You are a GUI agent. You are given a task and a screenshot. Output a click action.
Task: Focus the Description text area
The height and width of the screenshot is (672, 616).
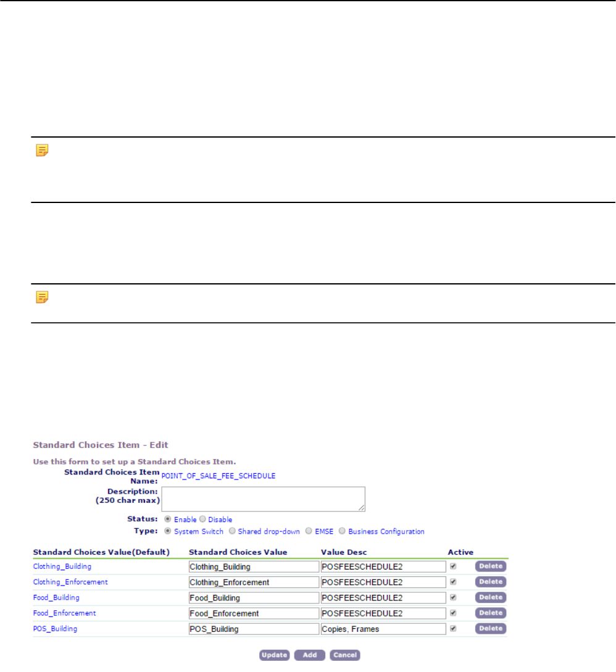click(263, 499)
